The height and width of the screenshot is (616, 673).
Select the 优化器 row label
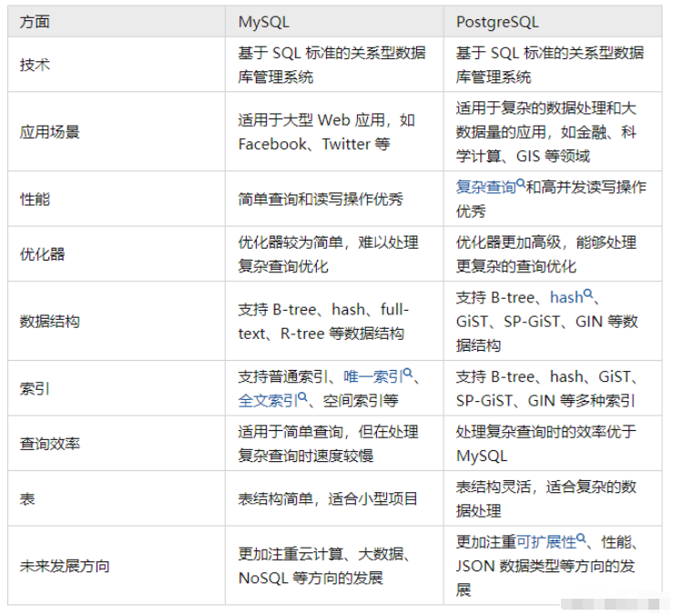tap(42, 254)
